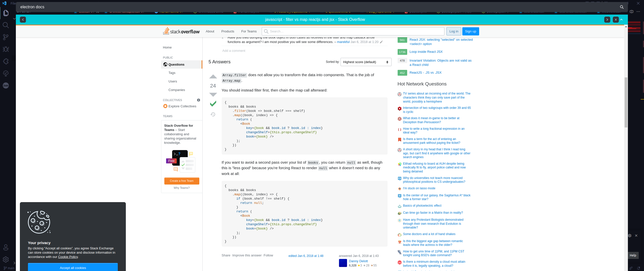The height and width of the screenshot is (271, 644).
Task: Focus the electron docs search input
Action: point(317,7)
